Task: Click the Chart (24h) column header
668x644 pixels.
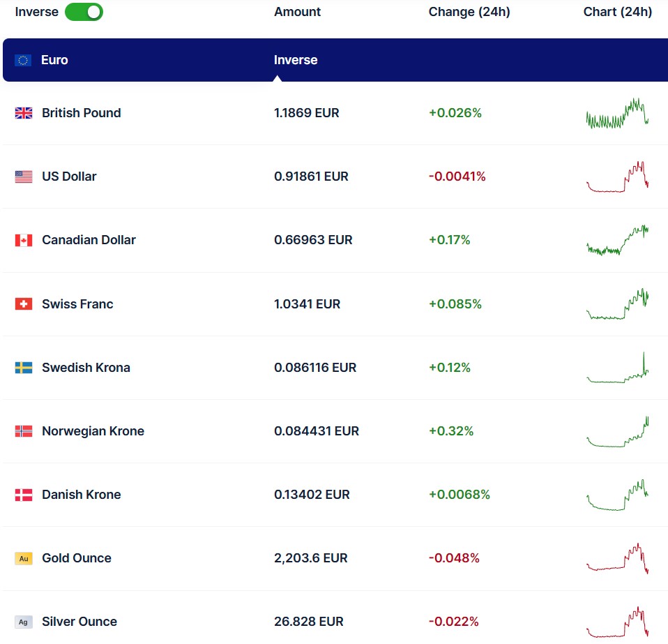Action: click(x=617, y=12)
